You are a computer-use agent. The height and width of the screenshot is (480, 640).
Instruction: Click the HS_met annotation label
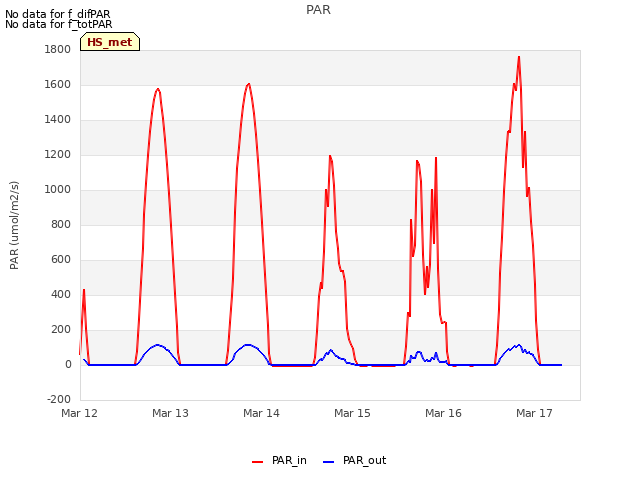click(x=110, y=42)
